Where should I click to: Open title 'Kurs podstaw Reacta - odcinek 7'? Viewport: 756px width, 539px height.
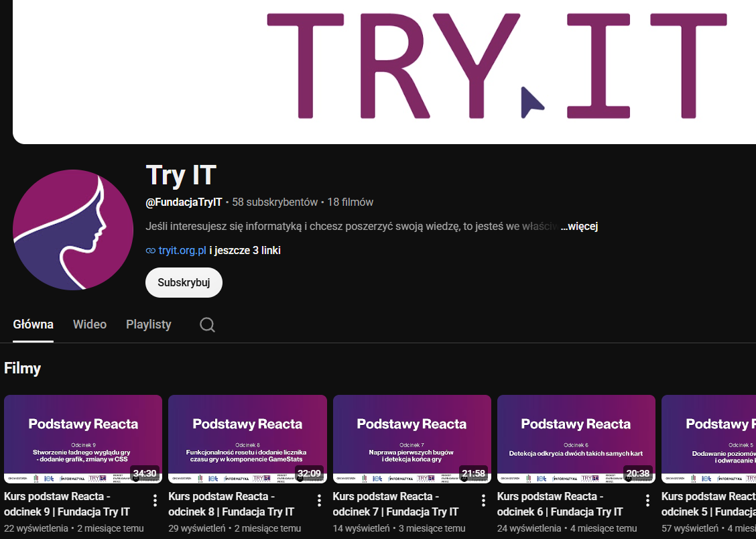pyautogui.click(x=396, y=504)
